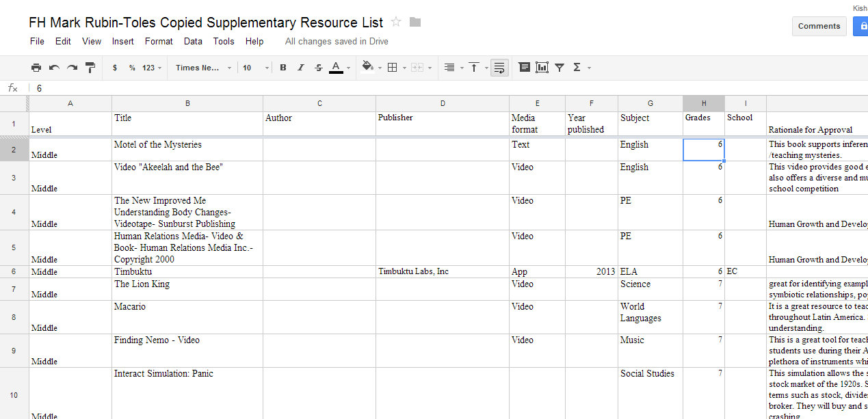Click the blue Share lock button
Screen dimensions: 868x419
[x=860, y=26]
